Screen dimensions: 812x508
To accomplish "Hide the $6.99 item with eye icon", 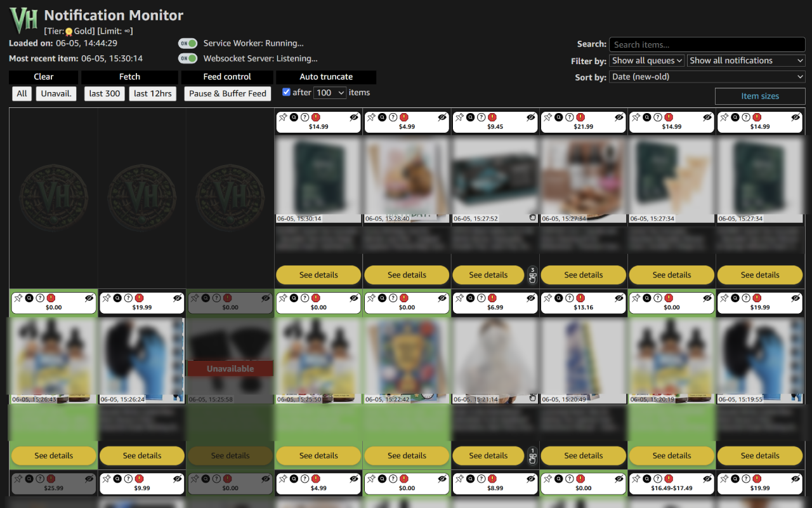I will 531,298.
